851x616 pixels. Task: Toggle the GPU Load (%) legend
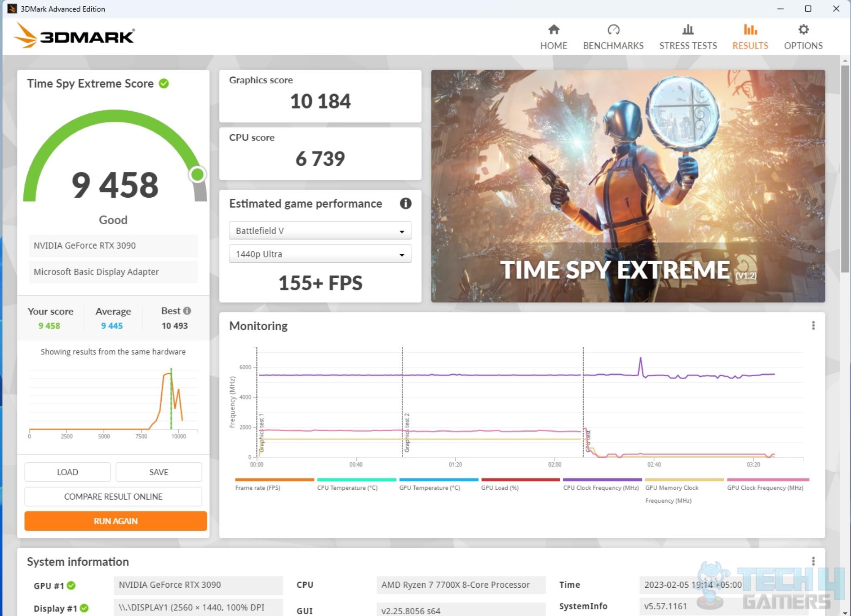click(520, 485)
